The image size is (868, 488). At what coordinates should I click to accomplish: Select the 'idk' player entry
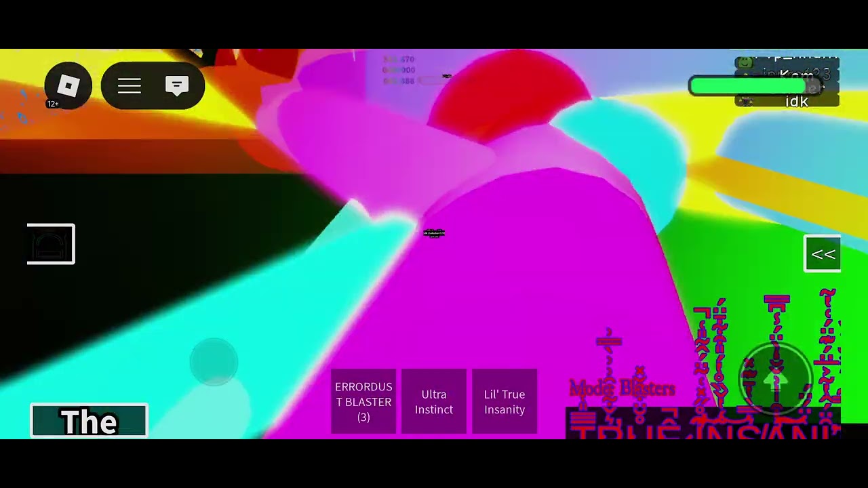[x=787, y=101]
